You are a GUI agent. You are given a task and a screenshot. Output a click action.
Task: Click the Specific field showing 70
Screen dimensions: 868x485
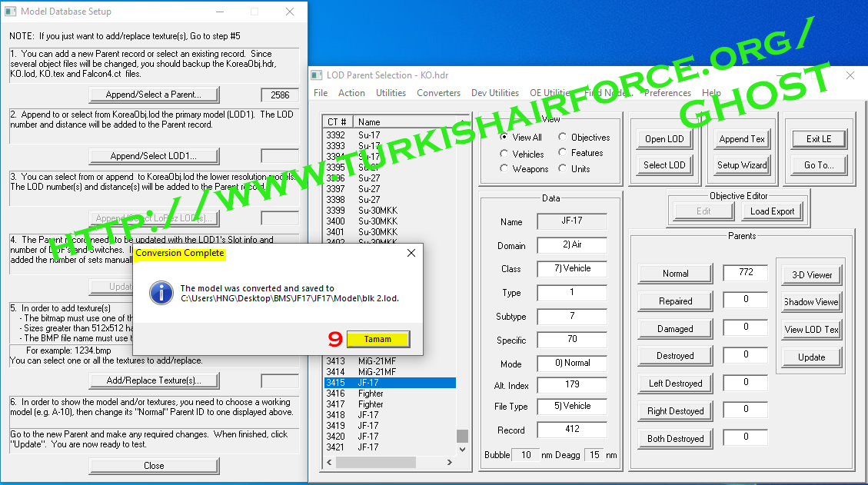click(572, 339)
